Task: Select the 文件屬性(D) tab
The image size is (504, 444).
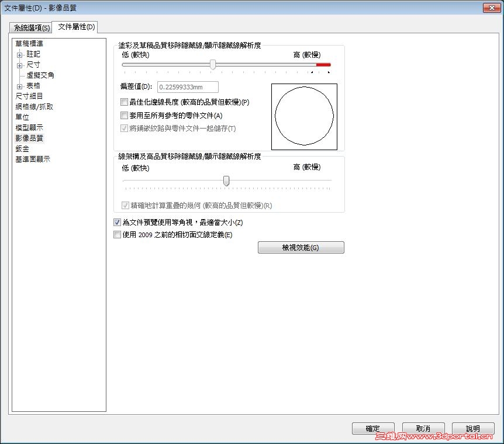Action: pos(76,27)
